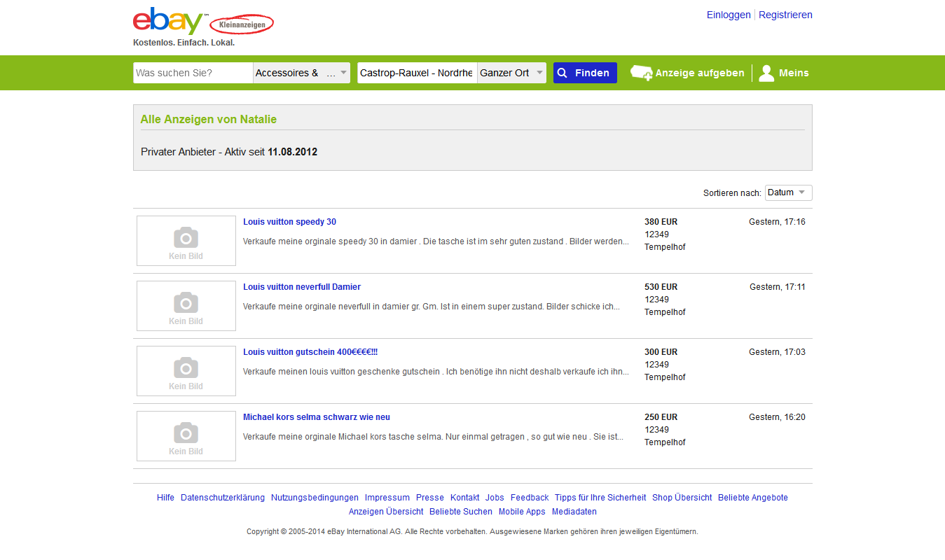Click the '250 EUR' price text
The height and width of the screenshot is (560, 945).
(x=661, y=417)
